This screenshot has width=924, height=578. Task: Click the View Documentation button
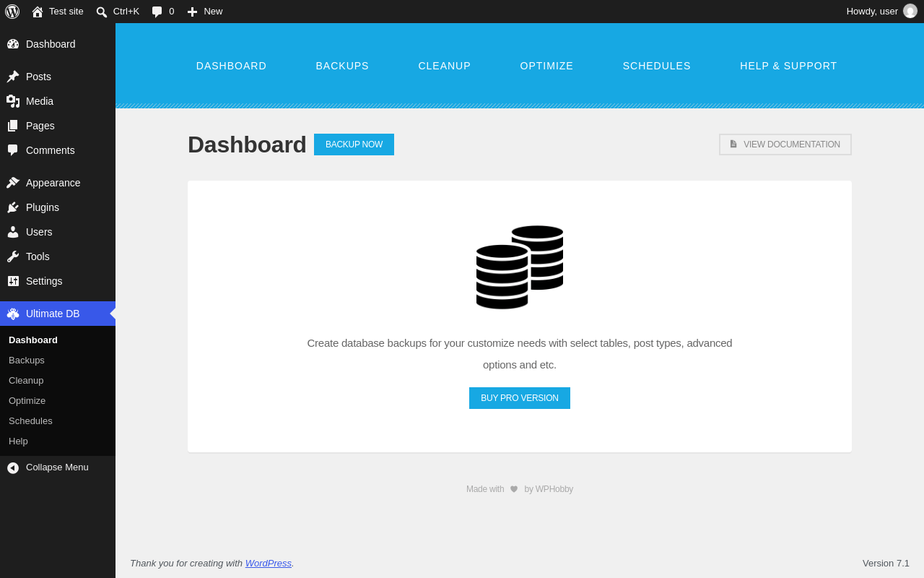[785, 144]
